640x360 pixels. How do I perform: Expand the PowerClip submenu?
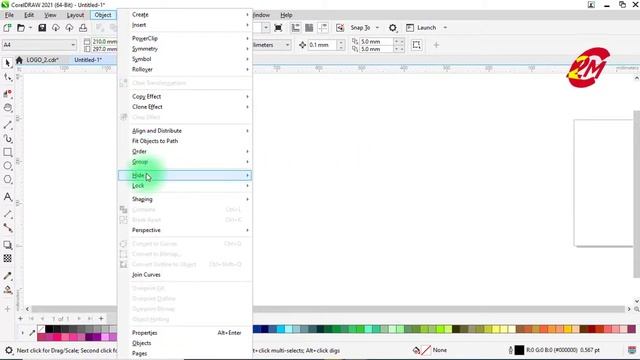point(185,38)
